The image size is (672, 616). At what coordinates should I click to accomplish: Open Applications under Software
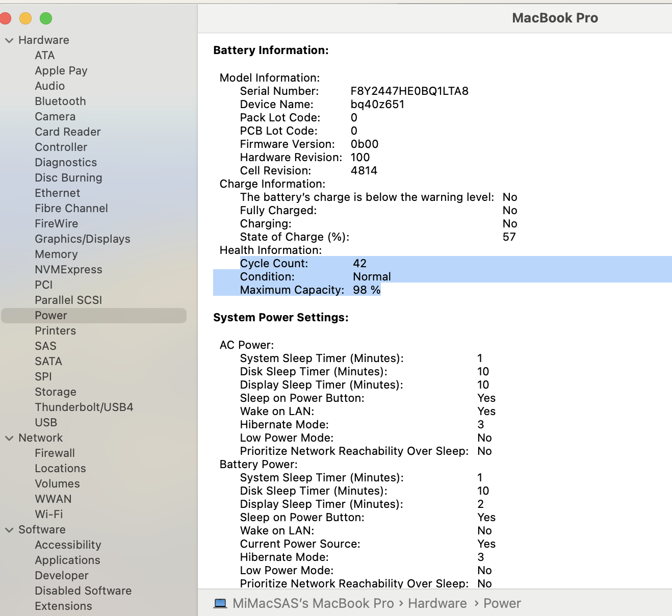click(x=68, y=560)
